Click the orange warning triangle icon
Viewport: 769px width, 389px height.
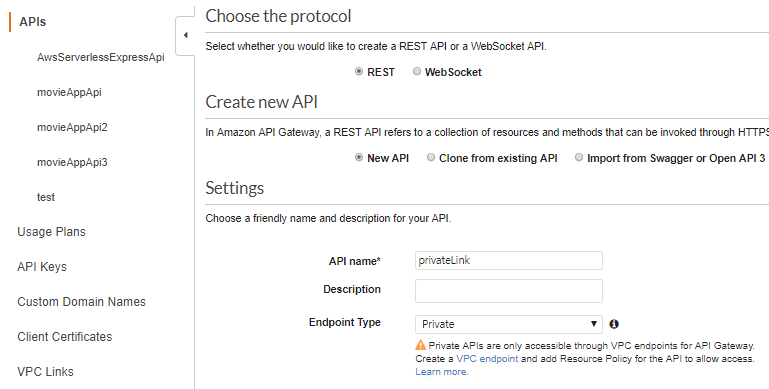(420, 345)
